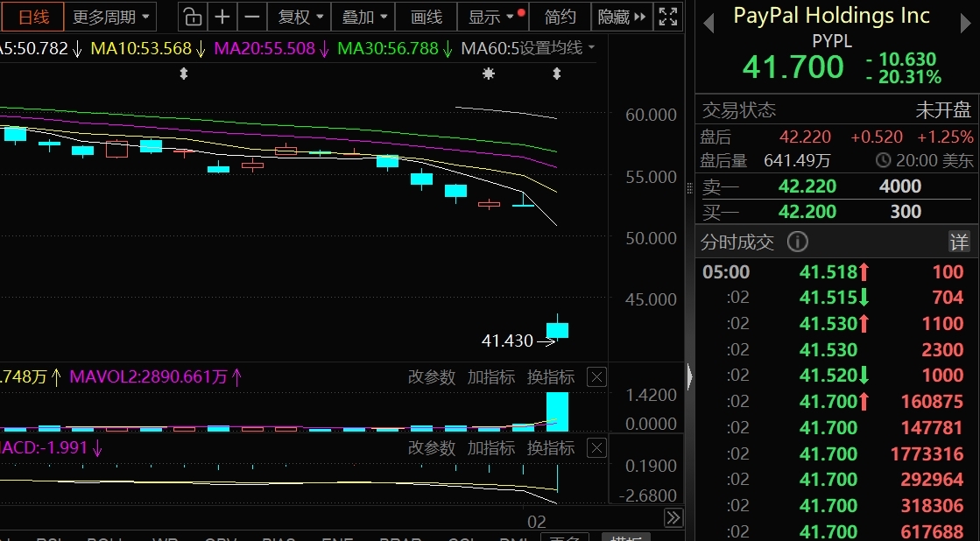Click the MAVOL2:2890.661万 label

(x=156, y=376)
